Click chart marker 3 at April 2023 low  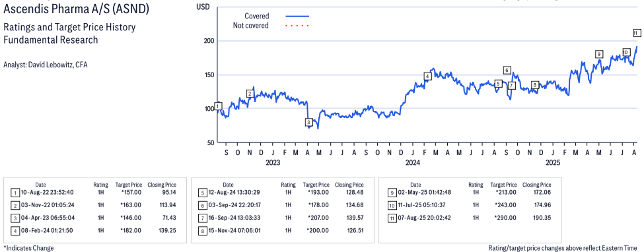pyautogui.click(x=309, y=122)
